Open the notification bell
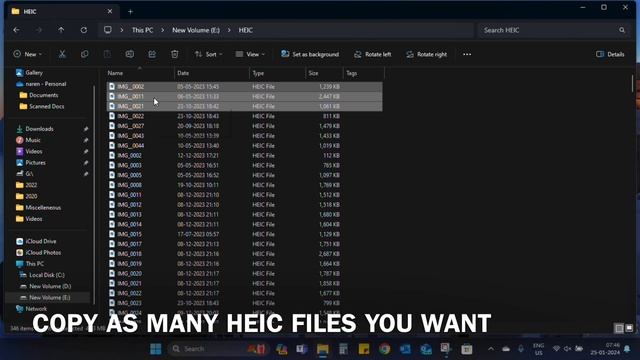 (x=627, y=349)
